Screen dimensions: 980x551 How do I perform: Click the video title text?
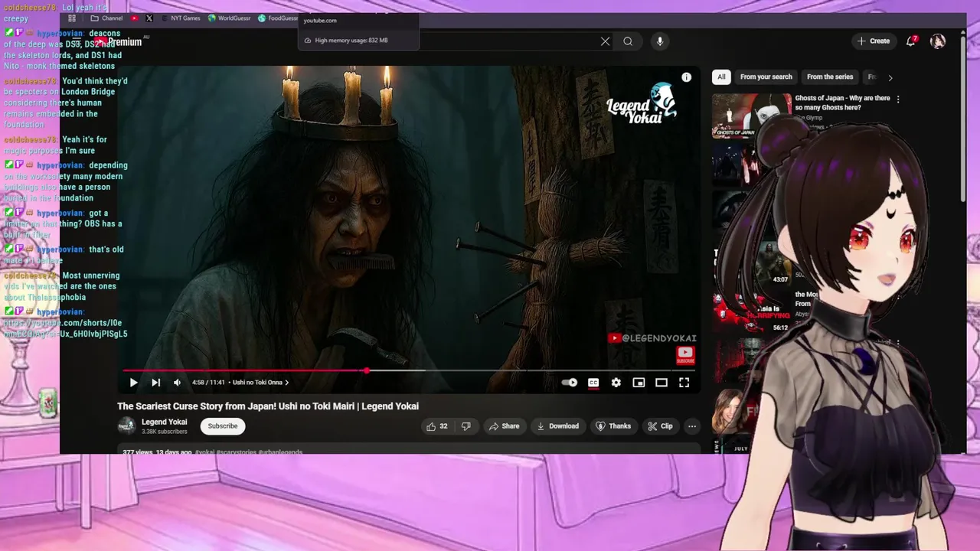268,406
